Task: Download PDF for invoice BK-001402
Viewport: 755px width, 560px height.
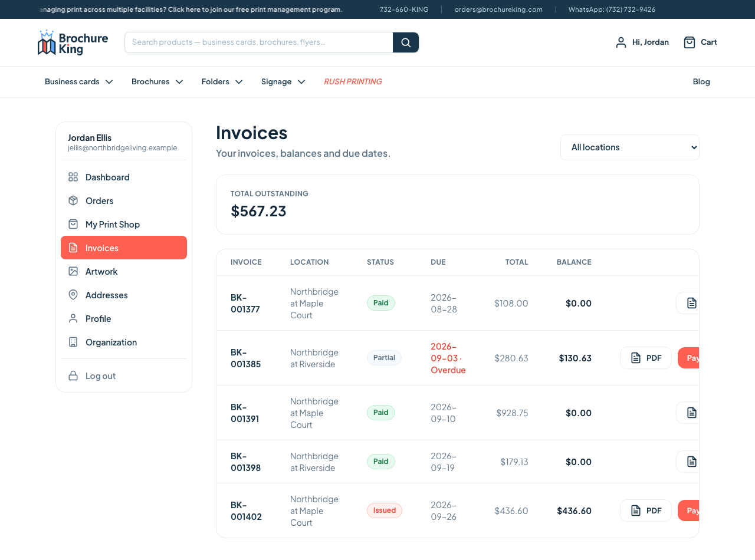Action: 646,510
